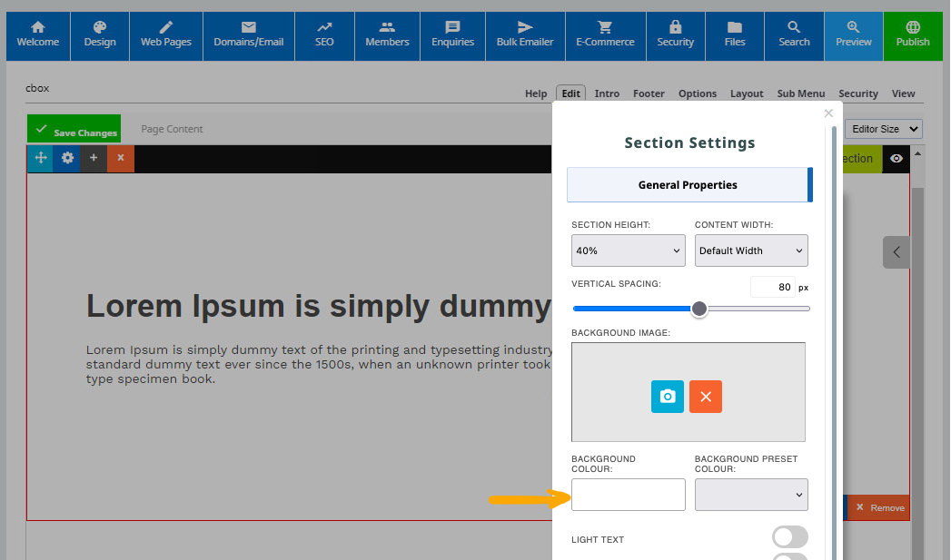Enable the Light Text toggle
Viewport: 951px width, 560px height.
(789, 537)
